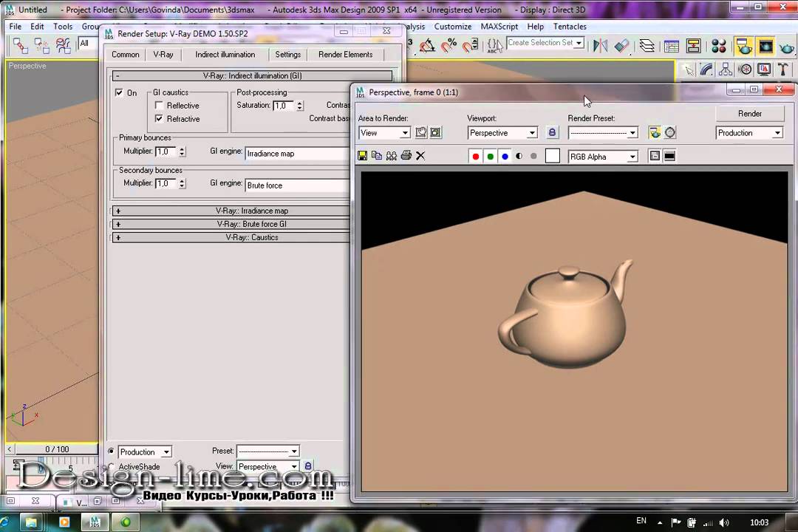The width and height of the screenshot is (798, 532).
Task: Select the Production radio button in Render Setup
Action: 111,451
